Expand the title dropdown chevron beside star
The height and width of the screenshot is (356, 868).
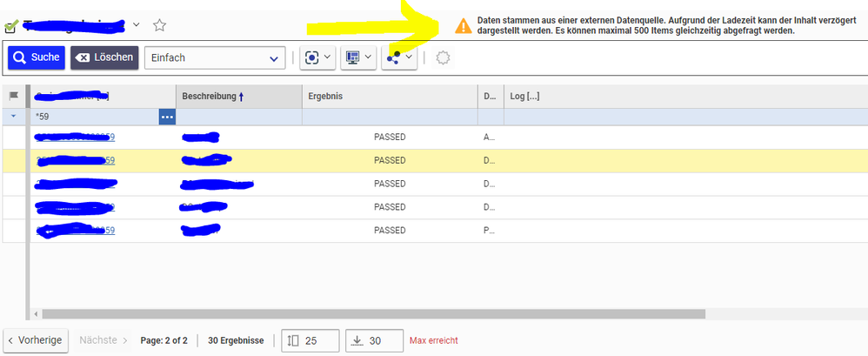[x=137, y=25]
